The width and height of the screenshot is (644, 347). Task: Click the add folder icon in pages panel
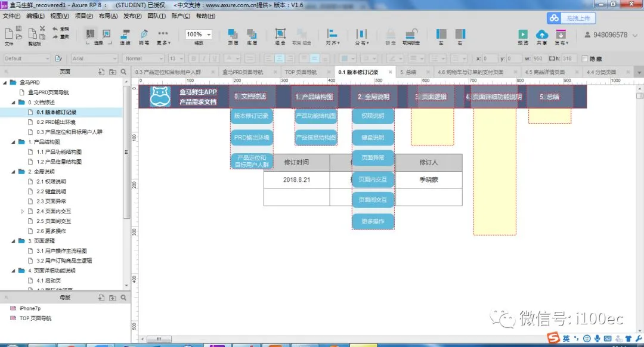[113, 72]
